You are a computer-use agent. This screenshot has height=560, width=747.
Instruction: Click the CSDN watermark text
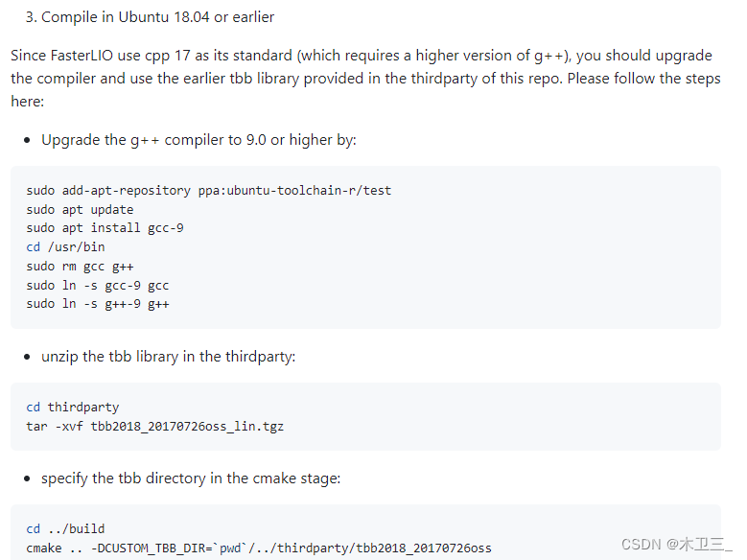click(676, 545)
